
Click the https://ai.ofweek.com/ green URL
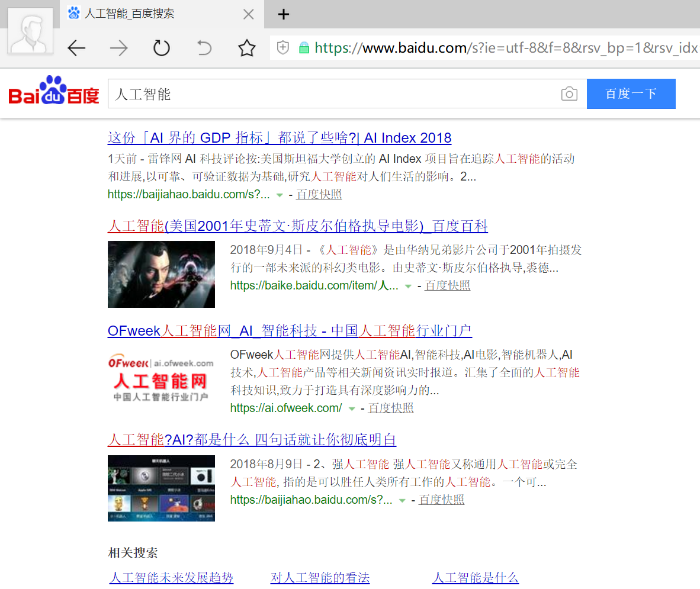pos(286,408)
